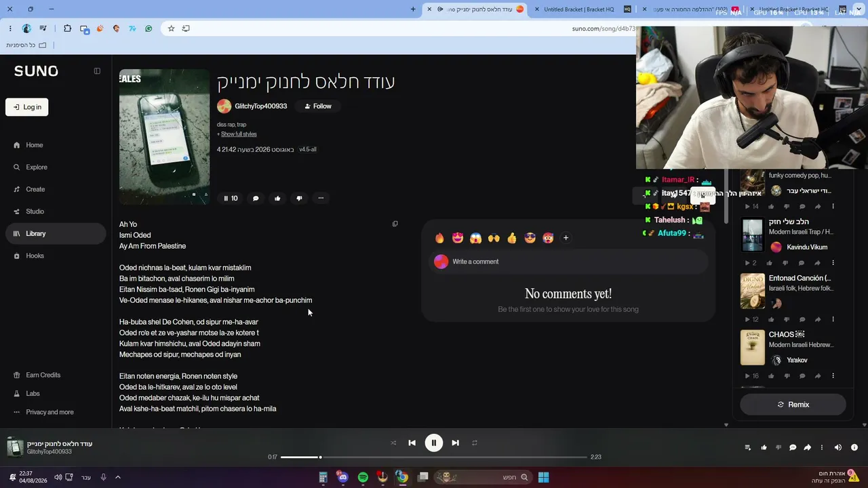Screen dimensions: 868x488
Task: Skip to previous track in player bar
Action: point(412,443)
